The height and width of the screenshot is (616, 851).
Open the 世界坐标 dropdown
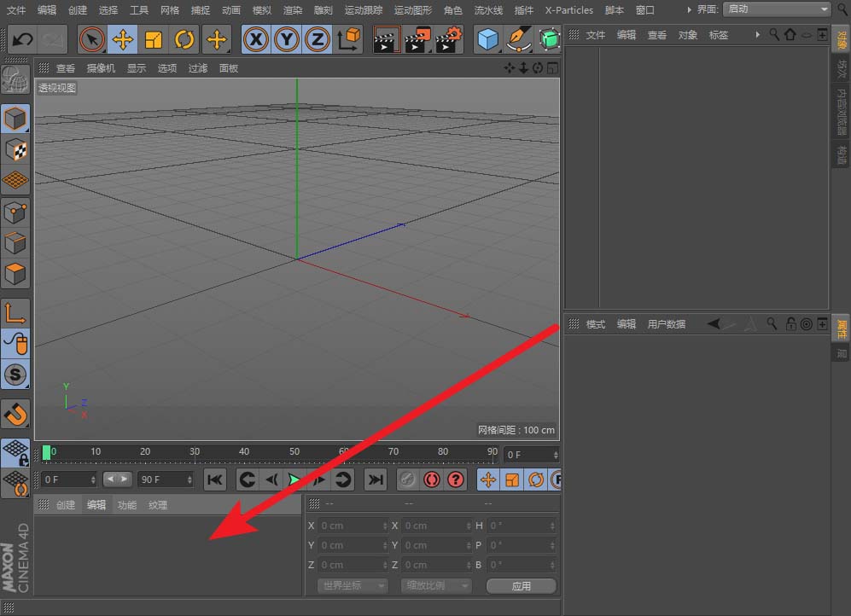point(353,585)
